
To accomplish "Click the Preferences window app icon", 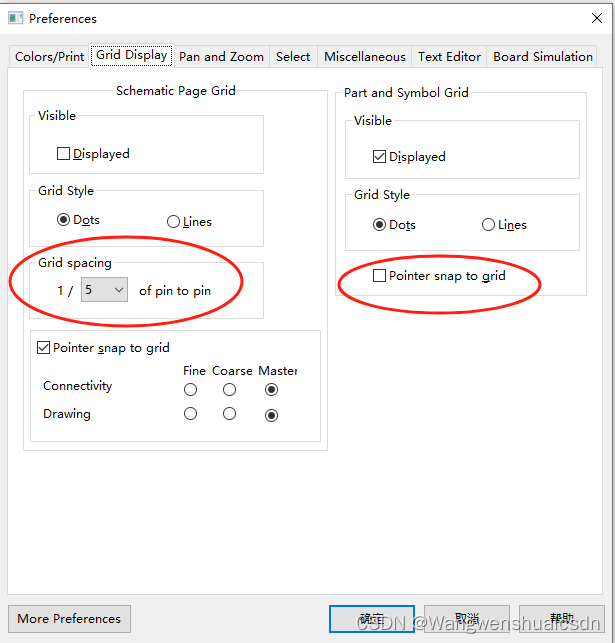I will [x=16, y=18].
